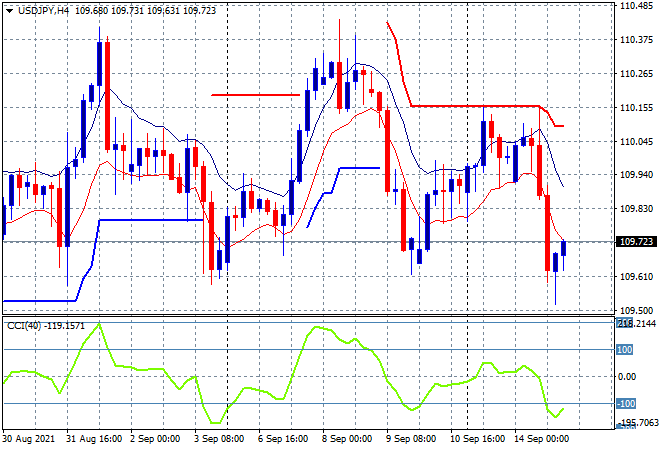Screen dimensions: 660x450
Task: Click the 2 Sep 00:00 time label
Action: pos(155,439)
